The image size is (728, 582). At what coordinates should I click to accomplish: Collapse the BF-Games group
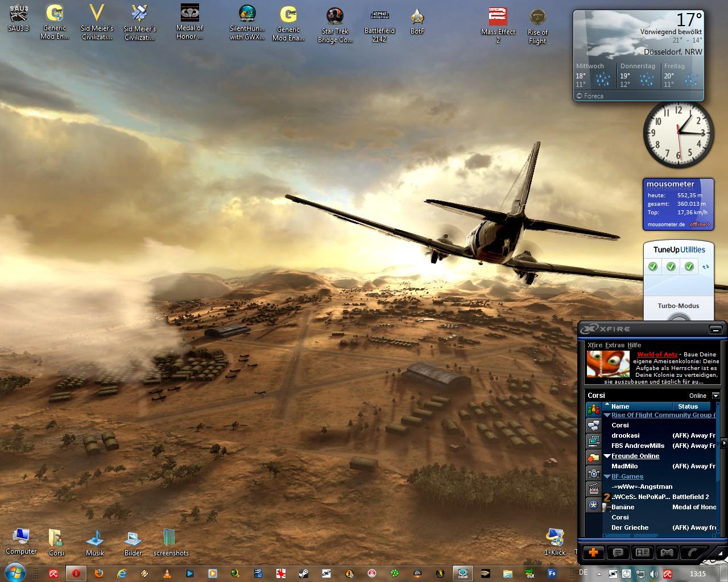click(607, 477)
